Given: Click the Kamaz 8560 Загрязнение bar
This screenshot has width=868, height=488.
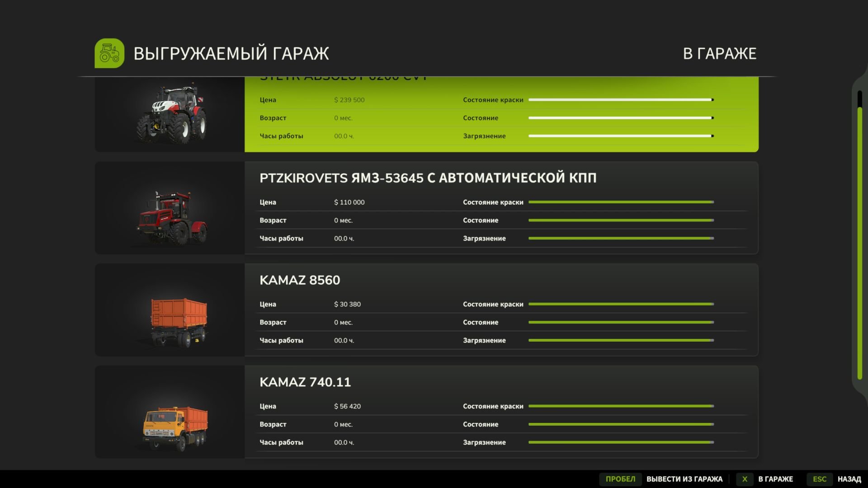Looking at the screenshot, I should 621,340.
